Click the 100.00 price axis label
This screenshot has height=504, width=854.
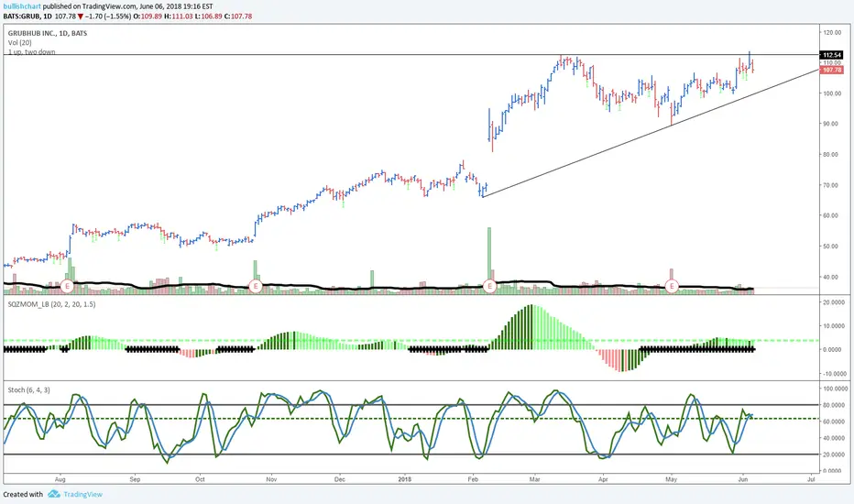832,93
